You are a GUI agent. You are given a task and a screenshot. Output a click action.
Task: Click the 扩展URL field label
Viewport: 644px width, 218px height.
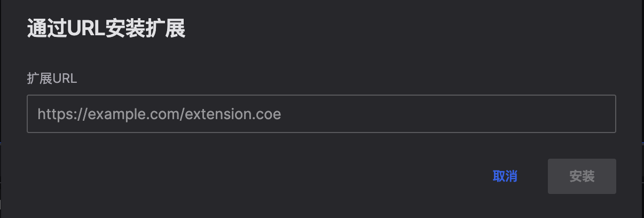click(x=52, y=79)
